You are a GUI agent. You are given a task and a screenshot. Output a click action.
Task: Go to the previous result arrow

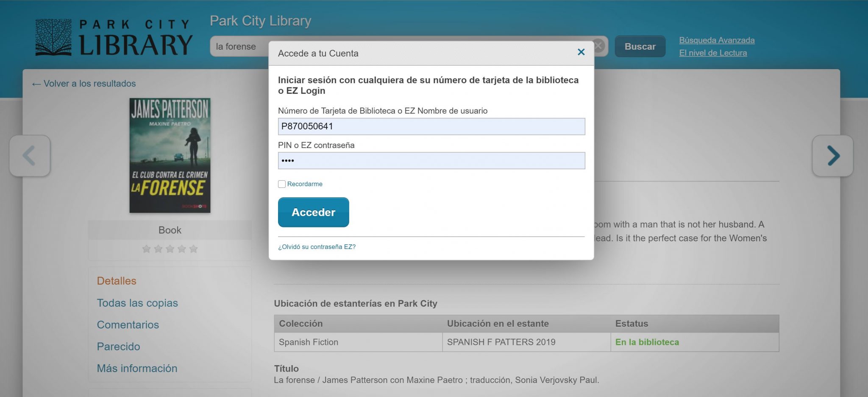(x=30, y=156)
